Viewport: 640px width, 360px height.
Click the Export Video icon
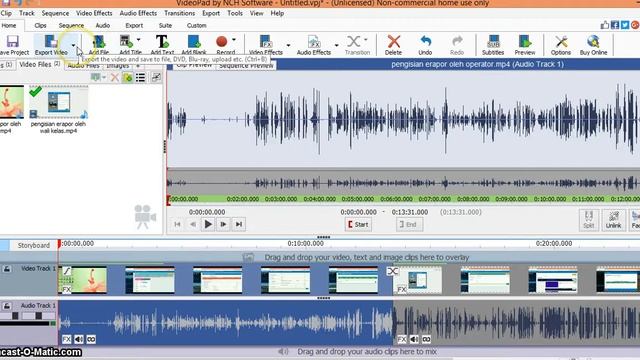tap(51, 42)
